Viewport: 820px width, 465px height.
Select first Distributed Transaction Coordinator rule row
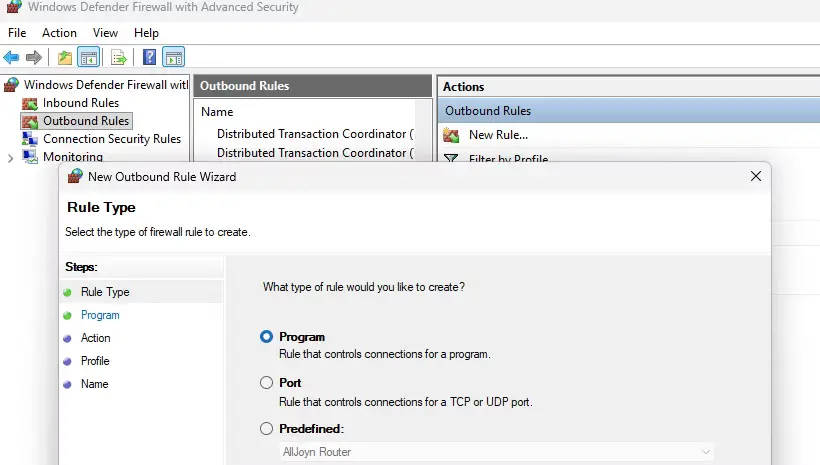coord(315,134)
